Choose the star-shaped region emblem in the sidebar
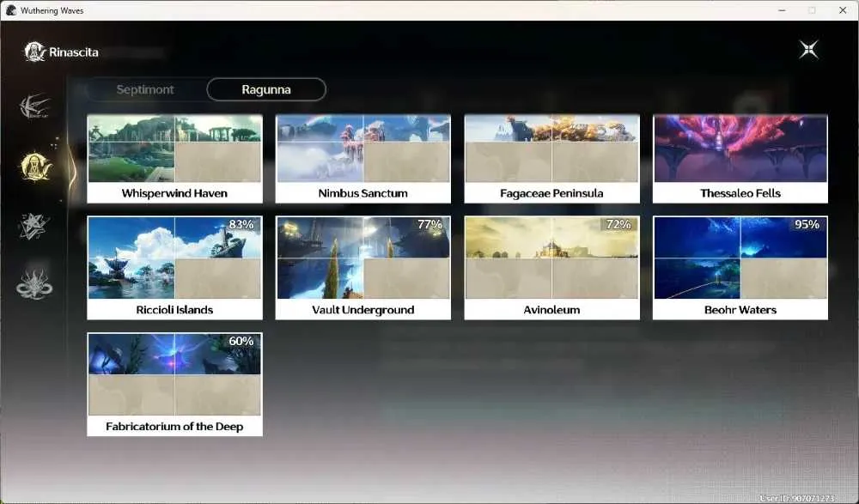 click(x=34, y=226)
